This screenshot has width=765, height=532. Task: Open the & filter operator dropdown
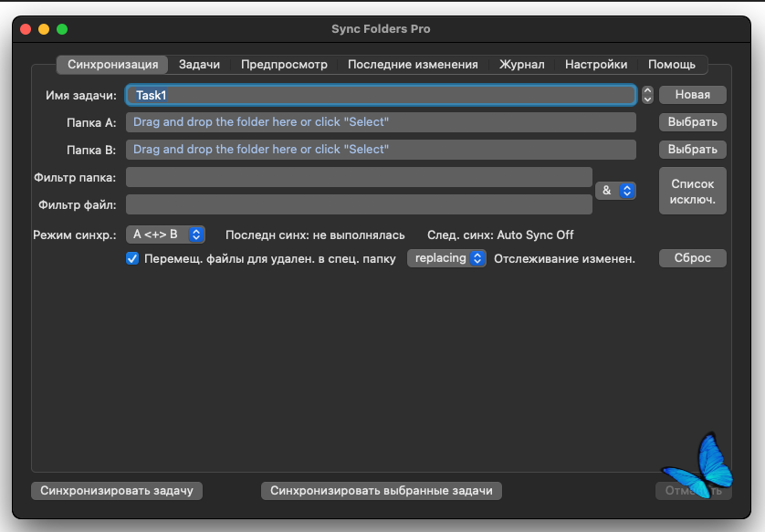point(615,190)
